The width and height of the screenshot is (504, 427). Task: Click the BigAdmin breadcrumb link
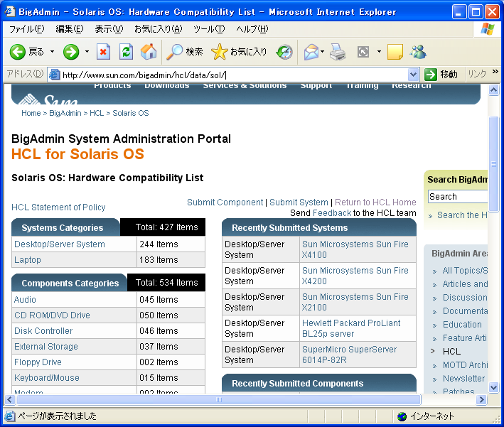point(65,113)
